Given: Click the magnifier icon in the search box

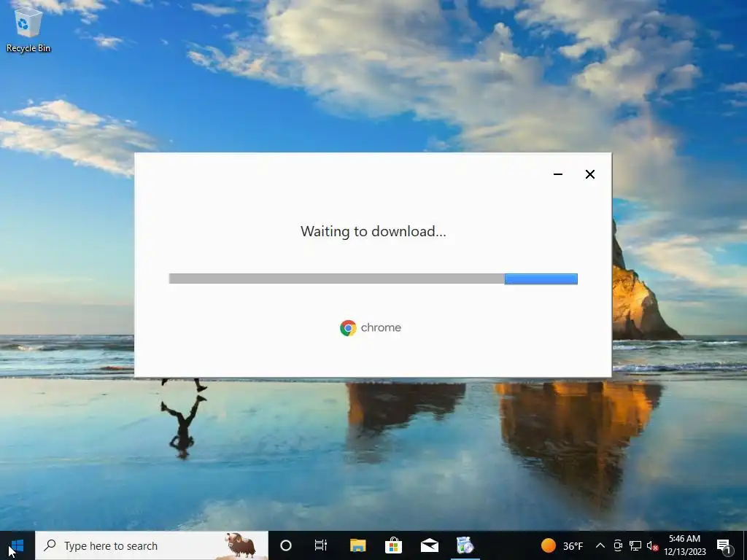Looking at the screenshot, I should [x=50, y=545].
